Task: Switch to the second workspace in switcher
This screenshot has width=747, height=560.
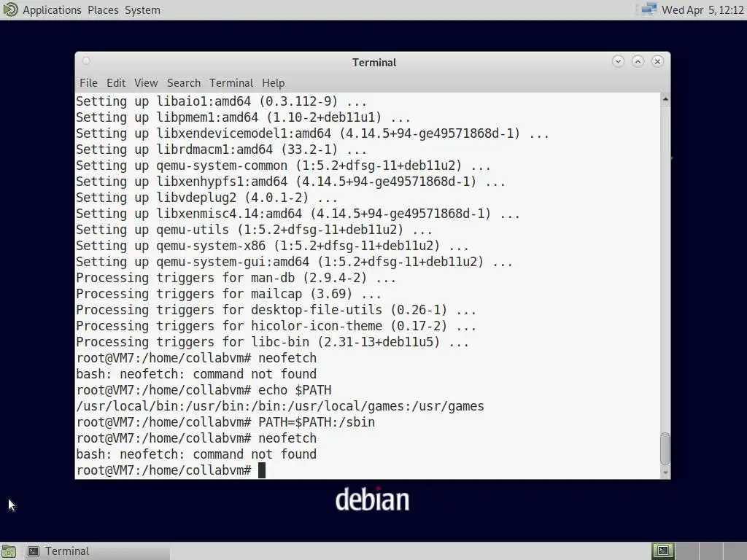Action: coord(686,551)
